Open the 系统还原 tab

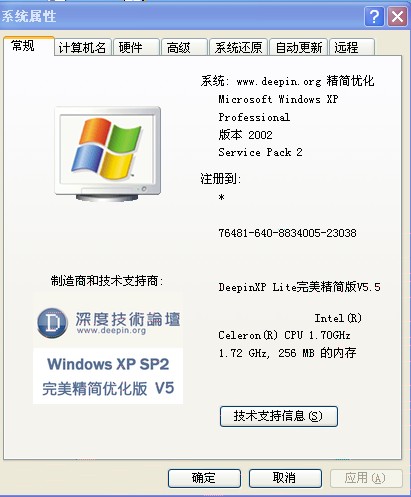pos(238,47)
